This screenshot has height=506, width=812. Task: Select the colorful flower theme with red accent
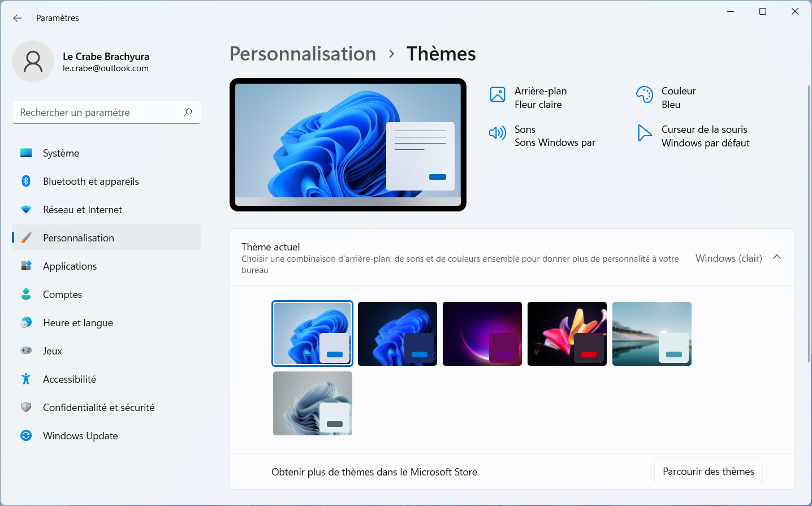pyautogui.click(x=567, y=334)
